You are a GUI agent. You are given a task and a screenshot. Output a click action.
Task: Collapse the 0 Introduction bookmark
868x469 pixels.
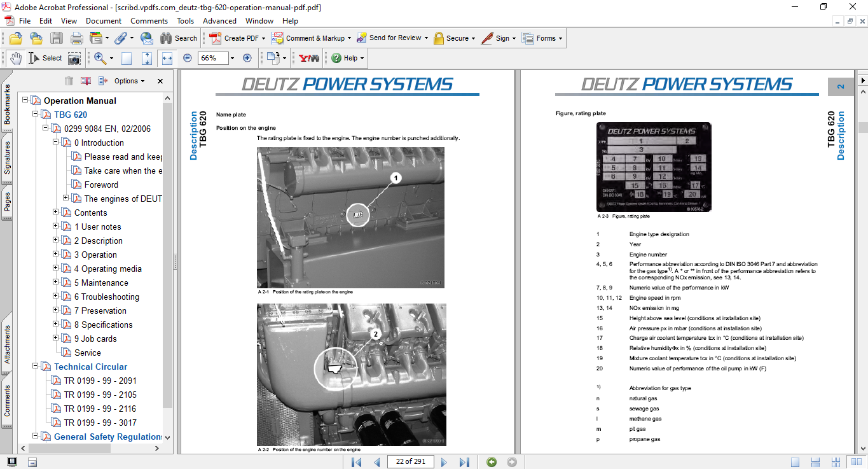57,143
